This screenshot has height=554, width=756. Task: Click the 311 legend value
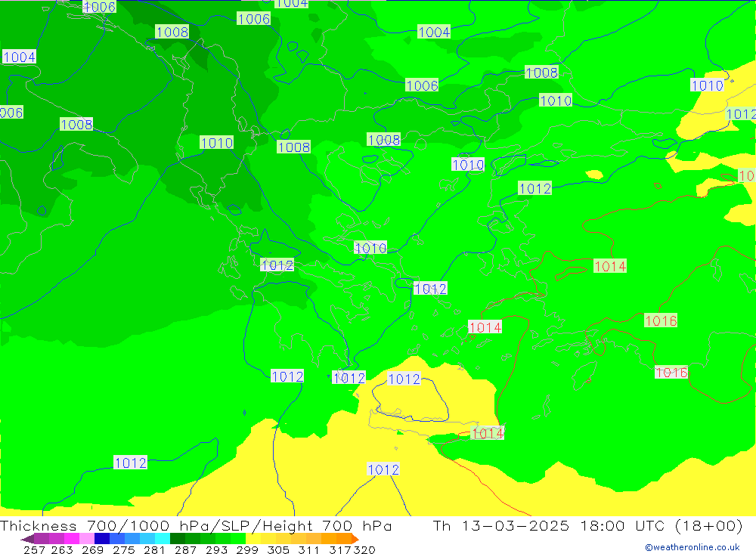pyautogui.click(x=308, y=549)
